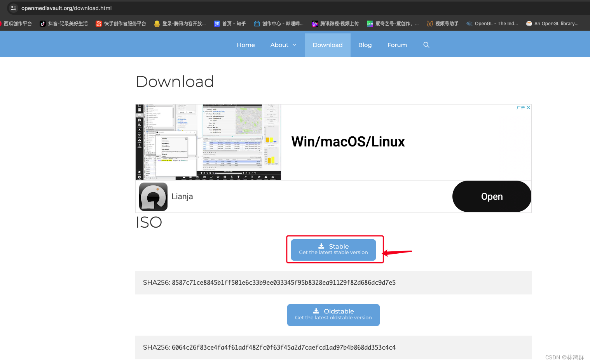Close the ad with the X icon
The width and height of the screenshot is (590, 364).
coord(528,108)
